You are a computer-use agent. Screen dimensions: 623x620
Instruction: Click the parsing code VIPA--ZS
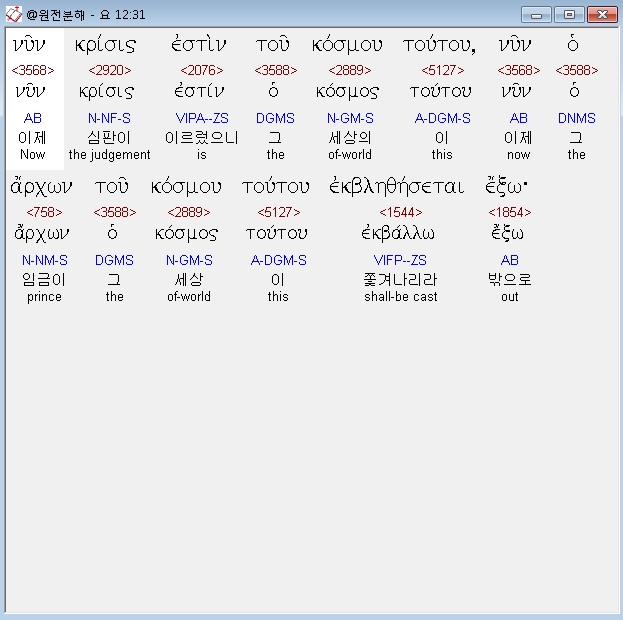point(202,118)
